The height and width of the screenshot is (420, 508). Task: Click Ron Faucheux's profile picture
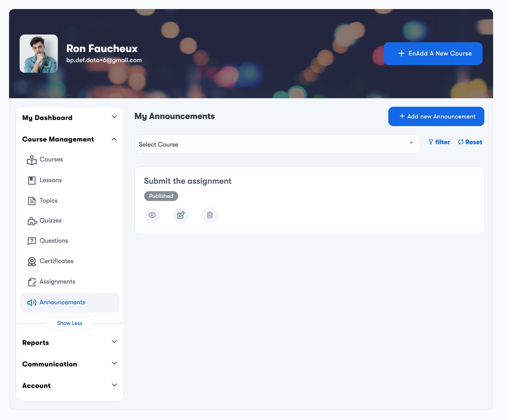pos(39,54)
